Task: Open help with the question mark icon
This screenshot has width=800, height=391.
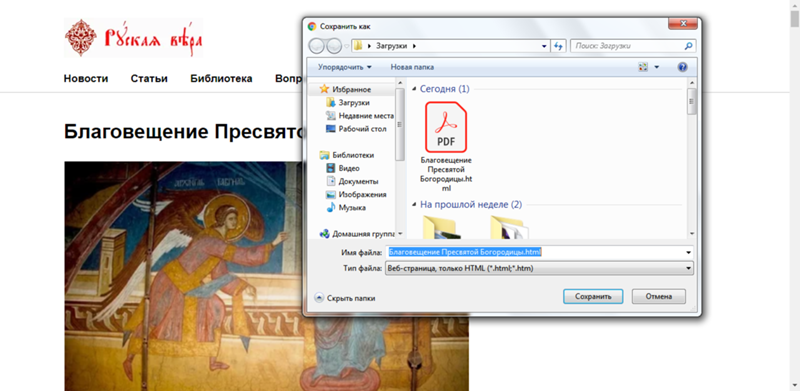Action: coord(682,67)
